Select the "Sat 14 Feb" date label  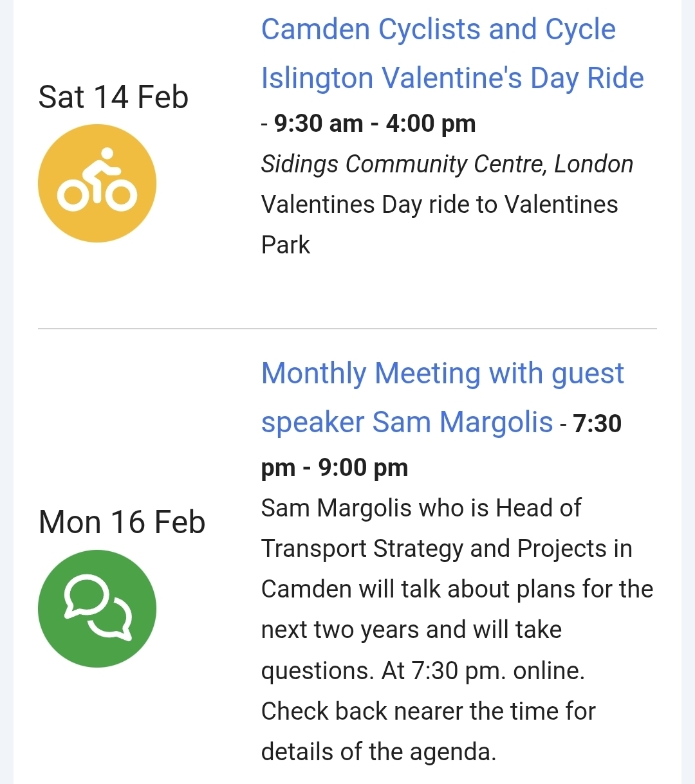point(113,97)
